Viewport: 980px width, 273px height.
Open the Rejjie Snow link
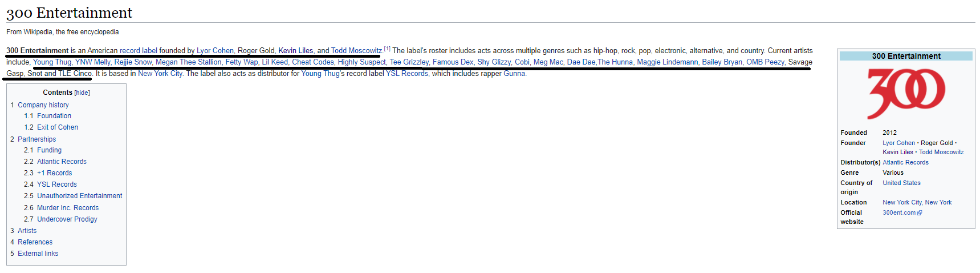click(133, 62)
